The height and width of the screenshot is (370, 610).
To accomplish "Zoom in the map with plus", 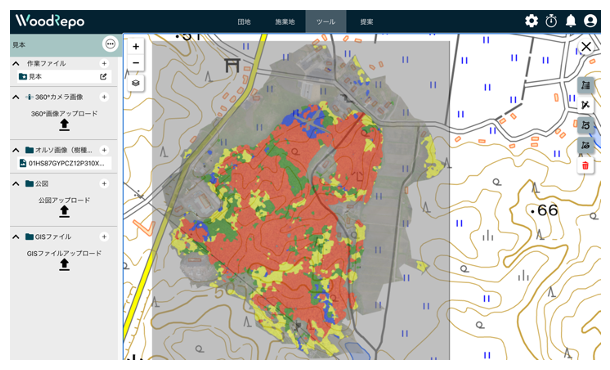I will 136,47.
